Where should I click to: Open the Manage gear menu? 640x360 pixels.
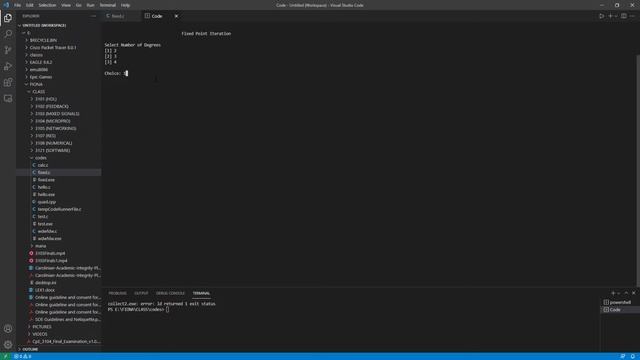coord(8,345)
